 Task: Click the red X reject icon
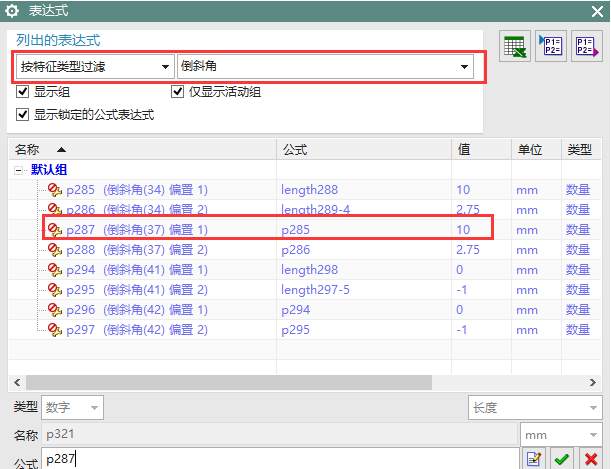(x=591, y=459)
